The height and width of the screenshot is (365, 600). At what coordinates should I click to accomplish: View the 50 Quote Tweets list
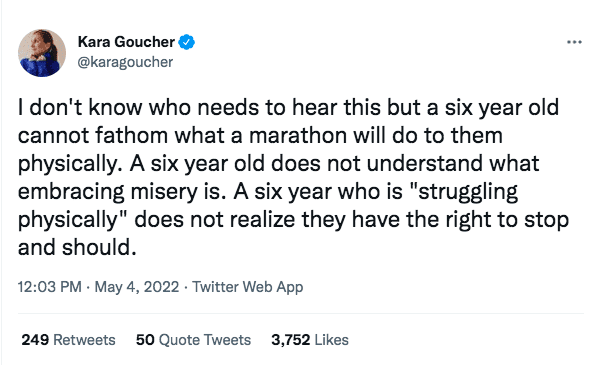click(193, 340)
